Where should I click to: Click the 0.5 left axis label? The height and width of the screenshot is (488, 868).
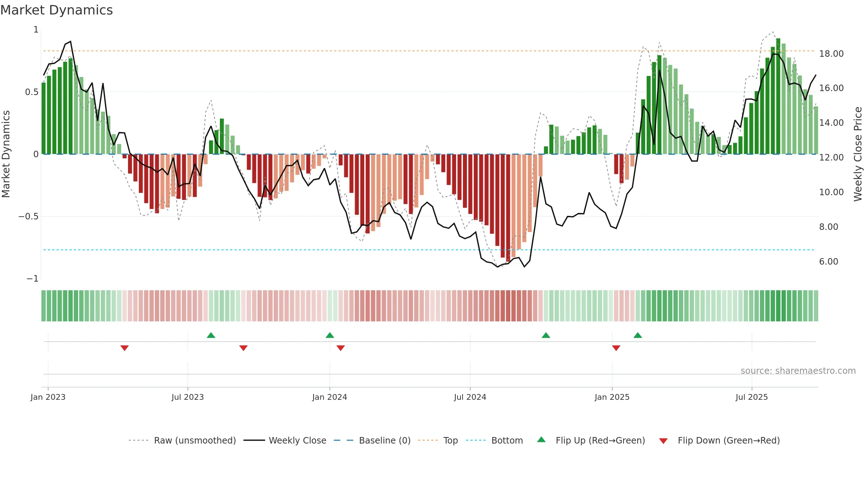(x=32, y=92)
